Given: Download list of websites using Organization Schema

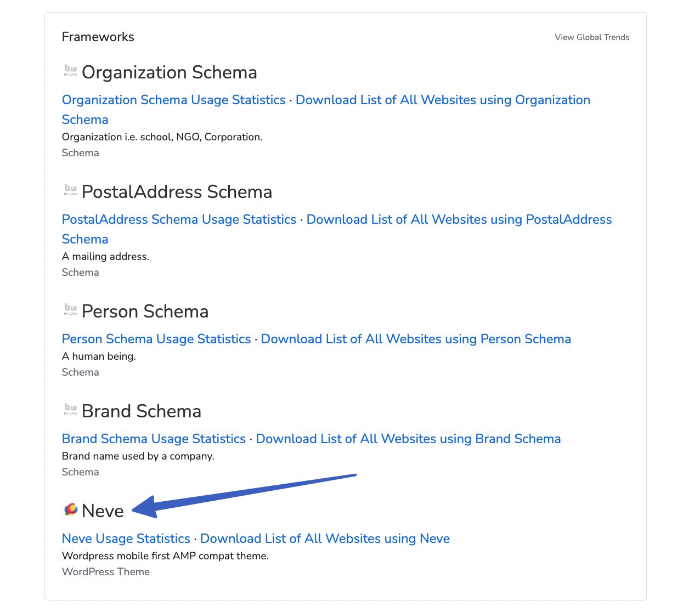Looking at the screenshot, I should pos(442,100).
